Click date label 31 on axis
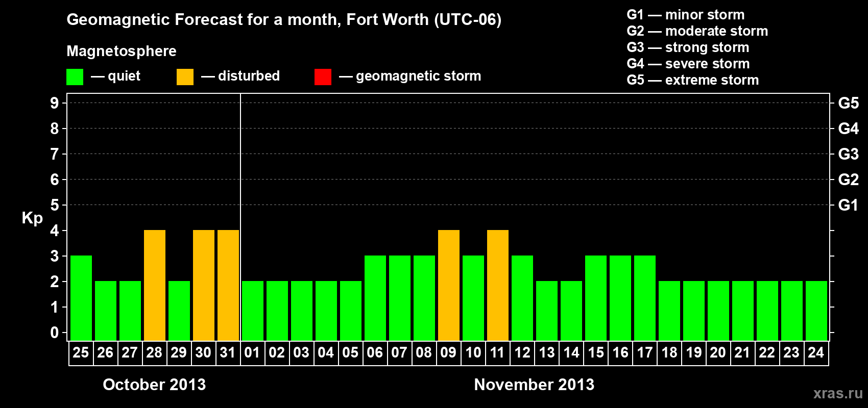868x408 pixels. pos(228,353)
